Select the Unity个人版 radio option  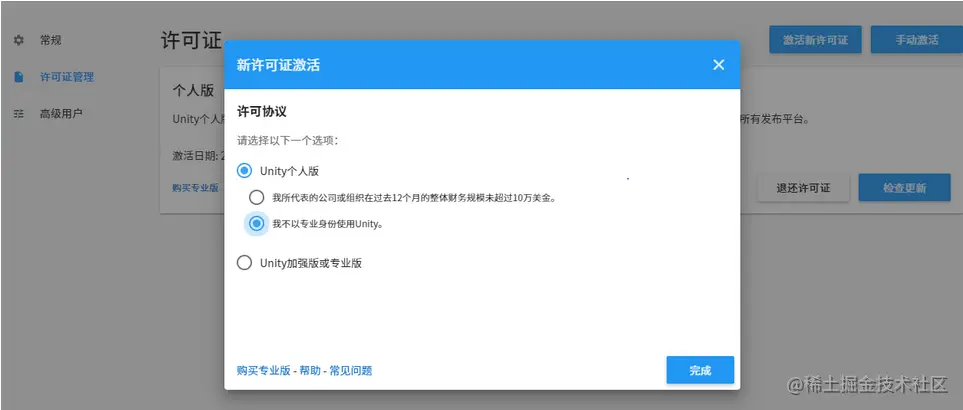(x=244, y=171)
